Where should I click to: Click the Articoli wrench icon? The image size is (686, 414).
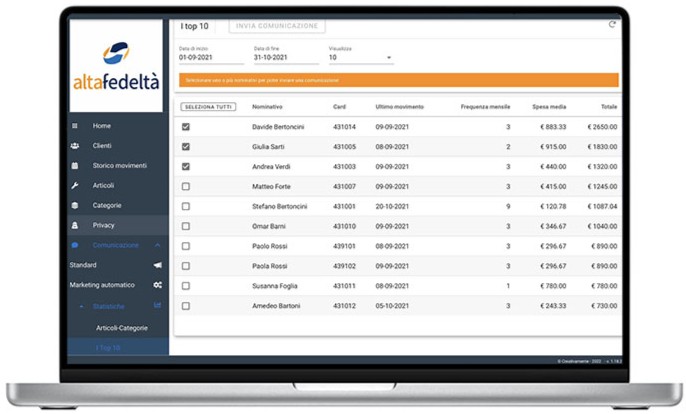pos(75,186)
